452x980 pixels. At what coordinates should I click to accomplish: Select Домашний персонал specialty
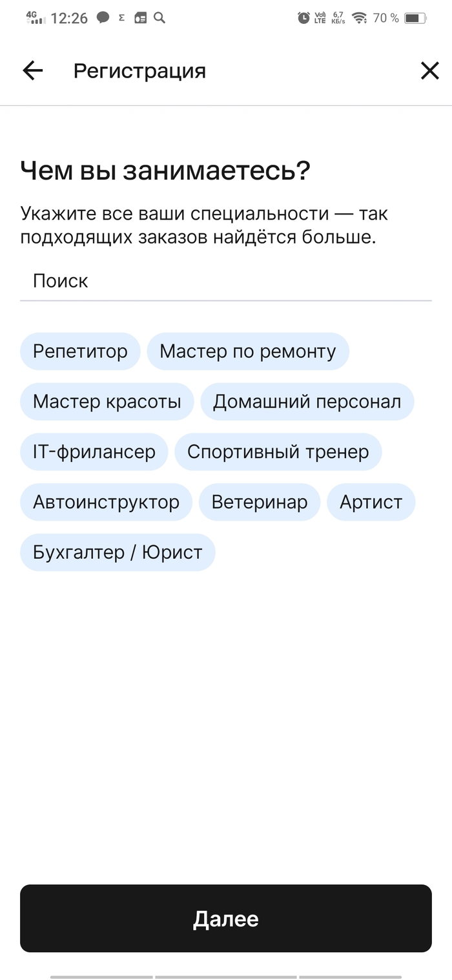click(307, 402)
